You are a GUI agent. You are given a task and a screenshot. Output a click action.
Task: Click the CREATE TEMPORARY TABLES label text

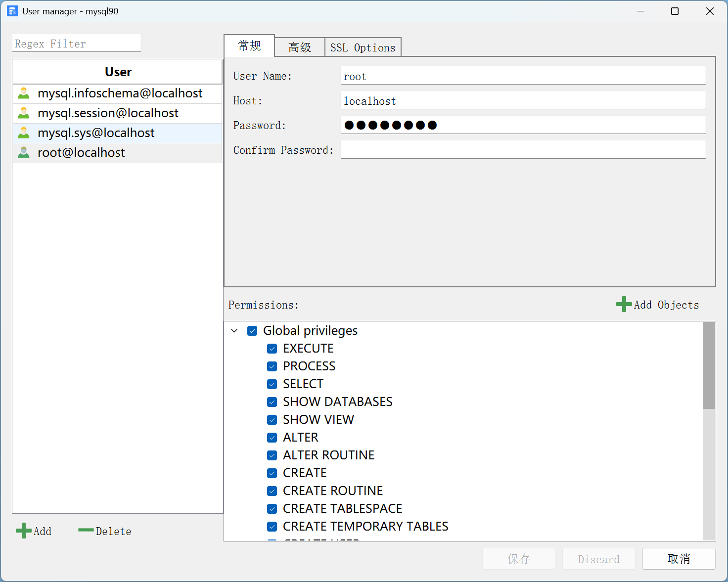[x=365, y=527]
